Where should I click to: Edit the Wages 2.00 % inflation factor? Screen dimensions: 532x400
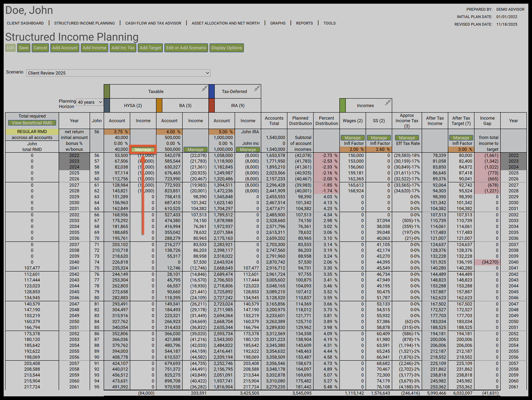[x=353, y=149]
